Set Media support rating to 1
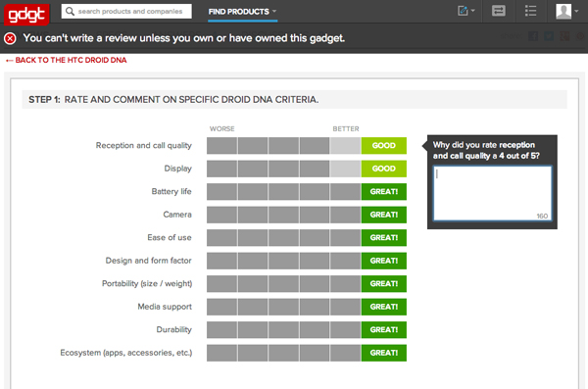 point(221,307)
